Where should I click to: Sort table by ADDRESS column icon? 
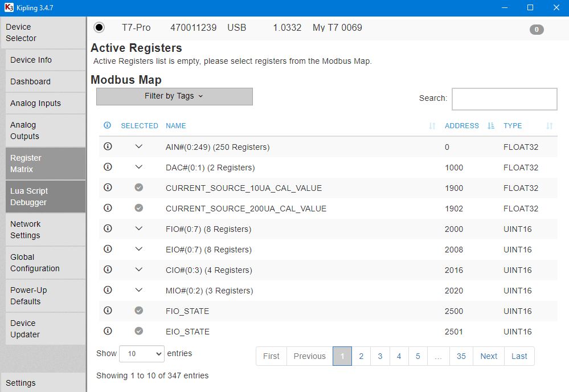click(x=491, y=126)
